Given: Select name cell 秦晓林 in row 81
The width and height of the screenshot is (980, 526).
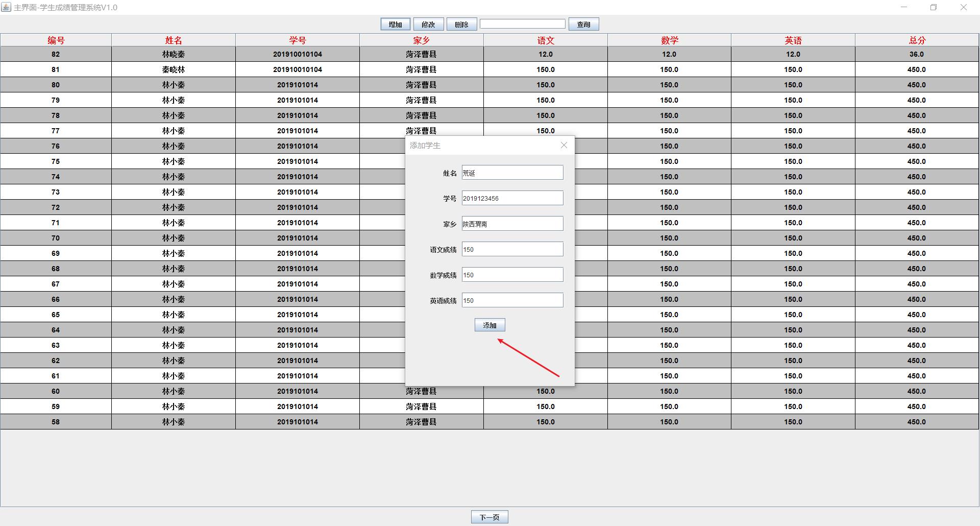Looking at the screenshot, I should click(174, 69).
